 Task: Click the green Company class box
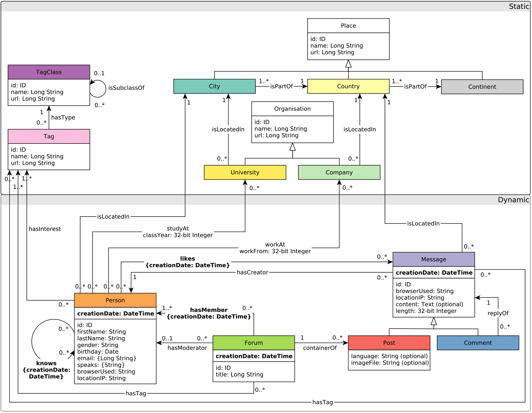339,173
